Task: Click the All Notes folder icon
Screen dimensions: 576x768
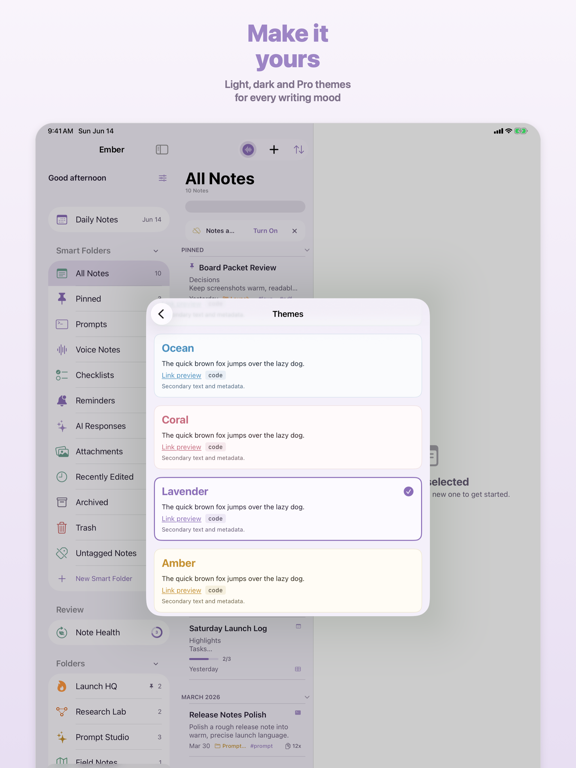Action: (x=62, y=273)
